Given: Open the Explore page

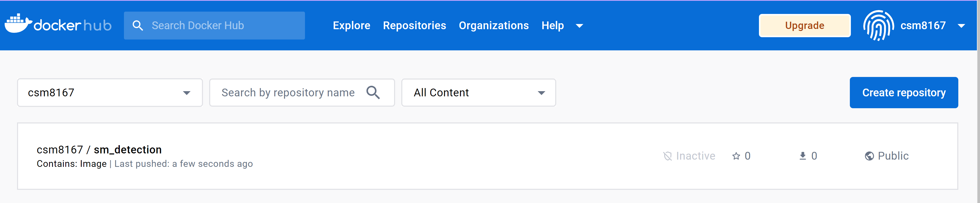Looking at the screenshot, I should click(x=351, y=26).
